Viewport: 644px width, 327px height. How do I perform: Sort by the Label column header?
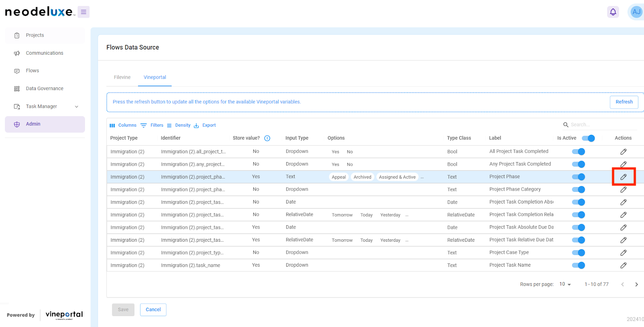click(495, 138)
